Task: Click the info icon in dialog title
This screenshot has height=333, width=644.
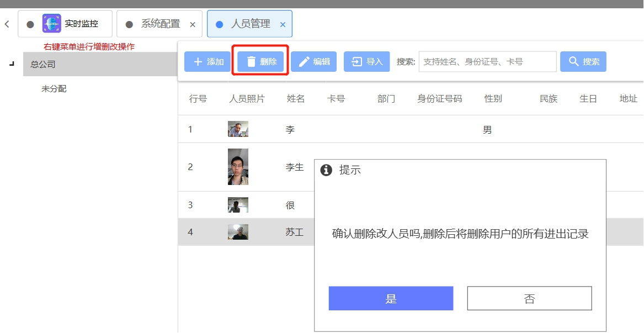Action: click(x=326, y=170)
